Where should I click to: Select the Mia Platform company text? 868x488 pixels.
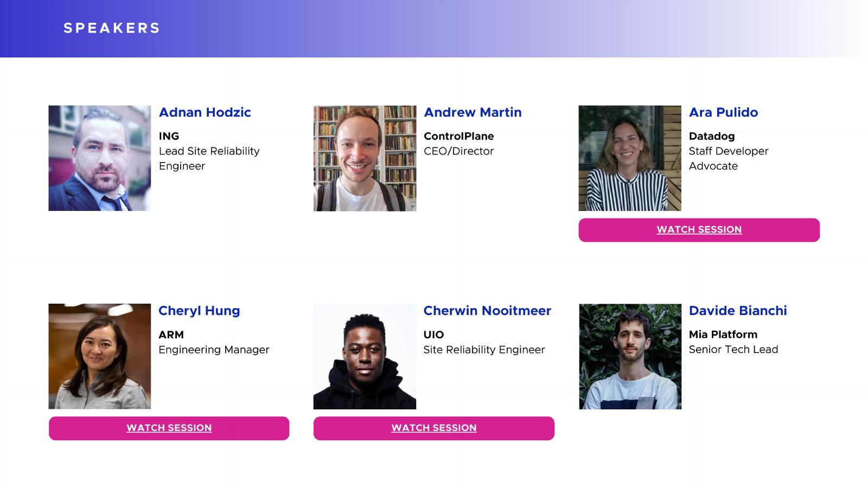723,335
